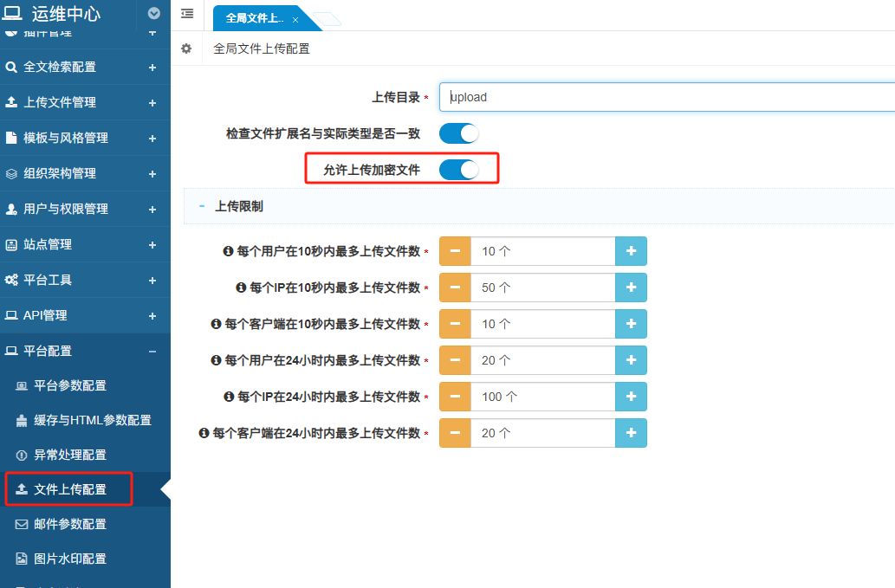Increase 每个用户在10秒内最多上传文件数 with plus button
Viewport: 895px width, 588px height.
631,251
